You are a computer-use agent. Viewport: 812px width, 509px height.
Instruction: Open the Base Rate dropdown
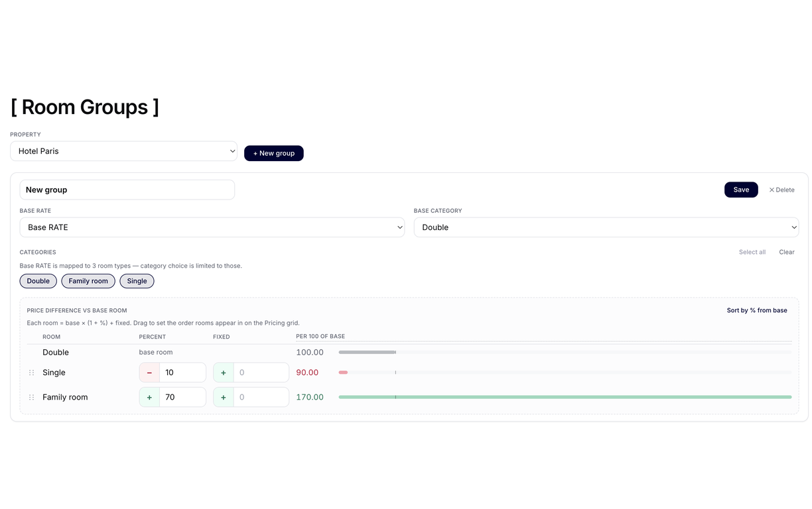point(212,227)
